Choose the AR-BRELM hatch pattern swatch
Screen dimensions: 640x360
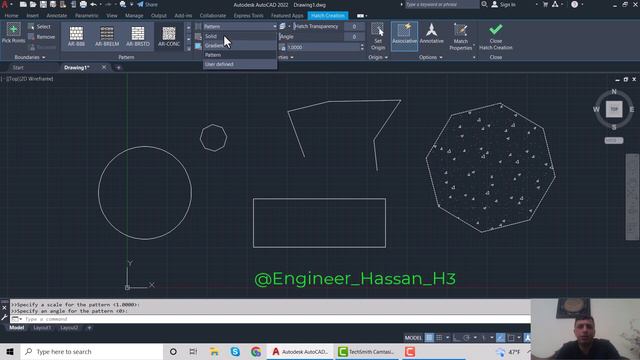coord(107,36)
